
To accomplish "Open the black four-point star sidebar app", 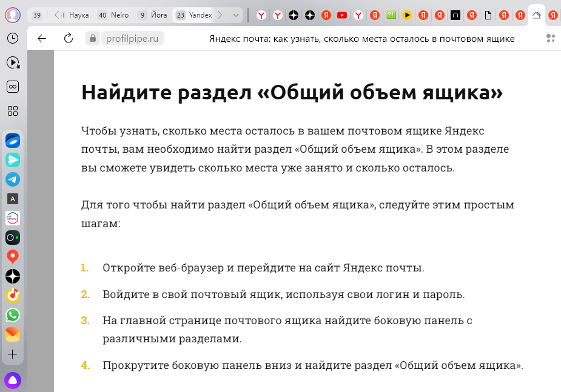I will tap(13, 276).
